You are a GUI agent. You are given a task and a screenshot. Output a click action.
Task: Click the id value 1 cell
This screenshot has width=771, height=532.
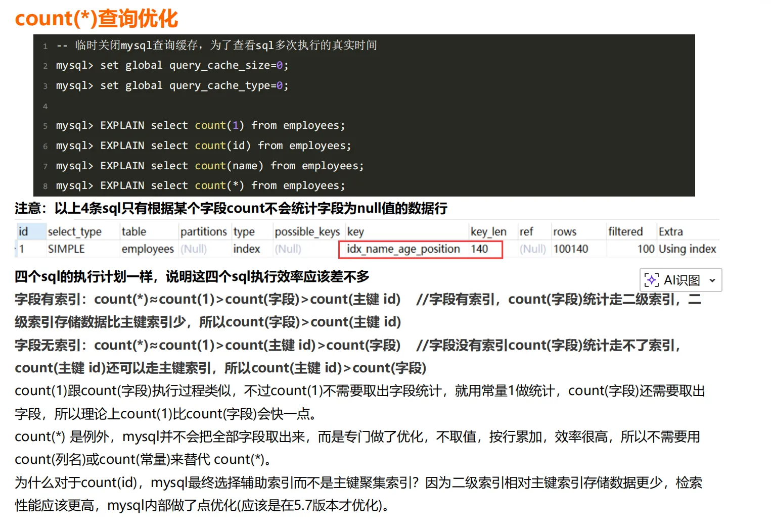22,249
